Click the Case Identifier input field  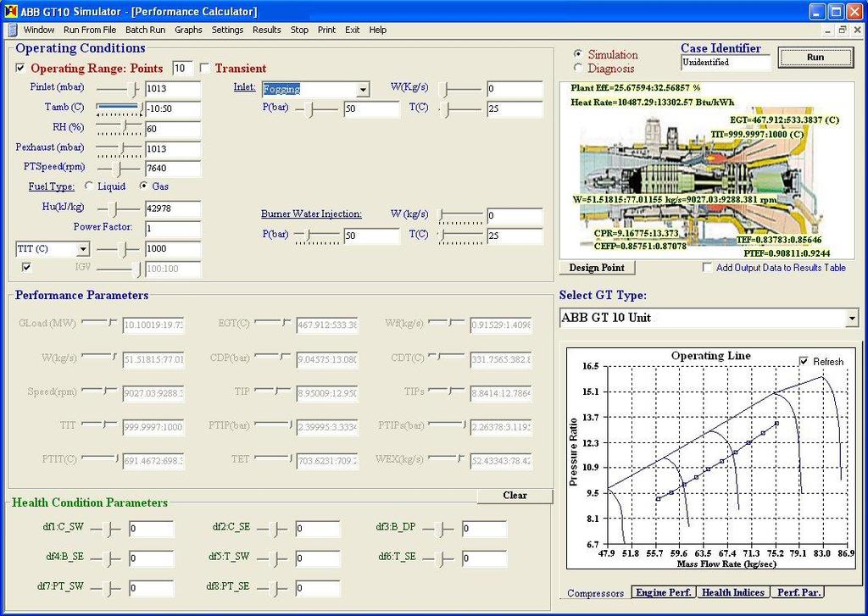(x=726, y=62)
